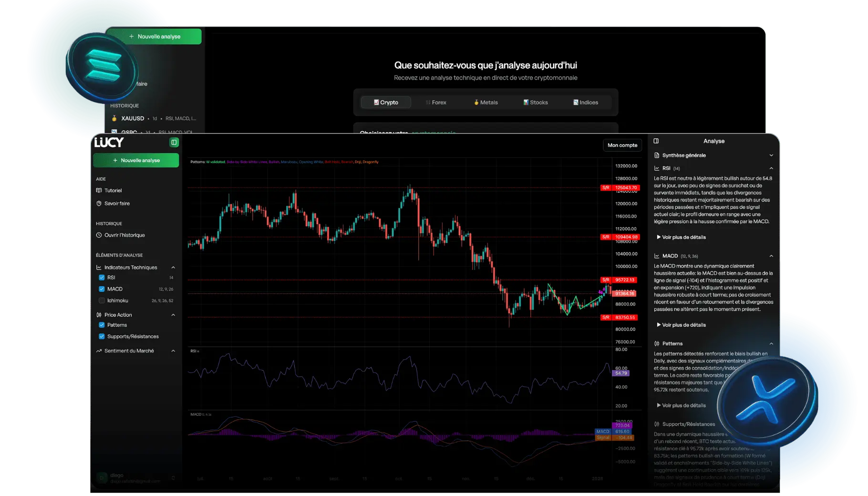Select the Metals tab in back window
The image size is (868, 496).
[486, 103]
